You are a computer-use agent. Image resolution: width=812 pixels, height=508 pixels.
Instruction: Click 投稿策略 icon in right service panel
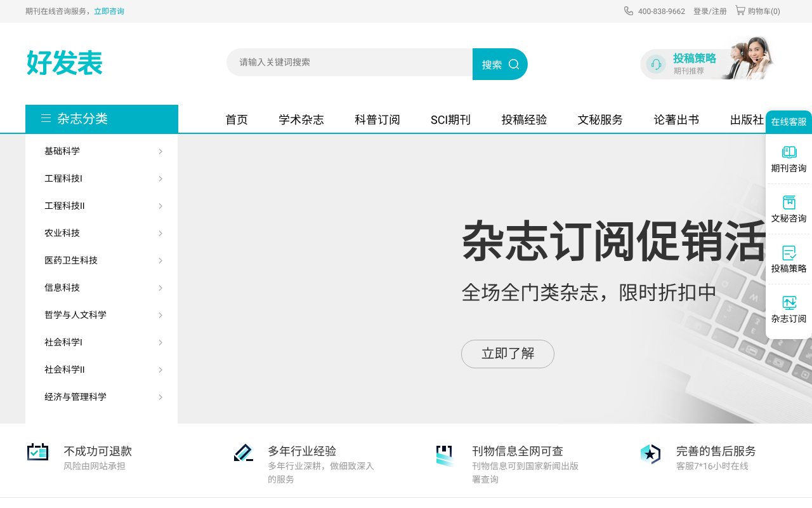(x=789, y=252)
